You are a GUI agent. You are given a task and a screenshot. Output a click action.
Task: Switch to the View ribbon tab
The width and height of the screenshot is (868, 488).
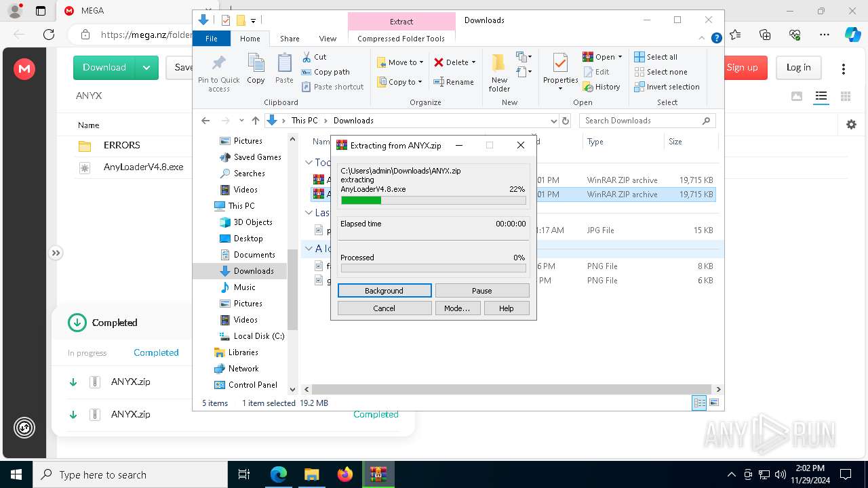(x=328, y=39)
